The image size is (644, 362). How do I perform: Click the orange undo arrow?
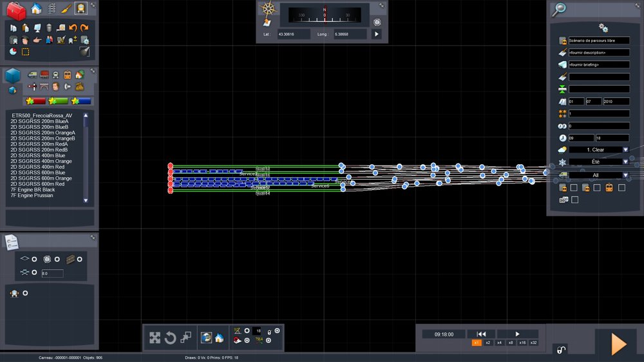click(x=73, y=28)
